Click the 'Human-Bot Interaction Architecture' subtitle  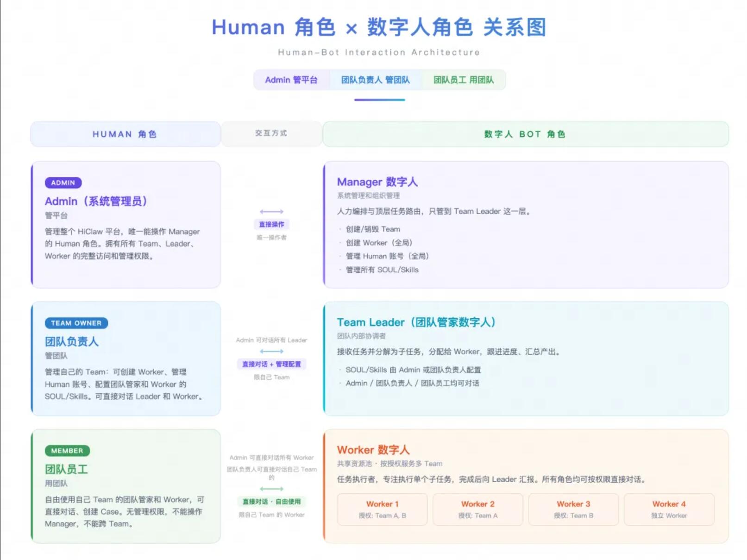click(x=379, y=52)
